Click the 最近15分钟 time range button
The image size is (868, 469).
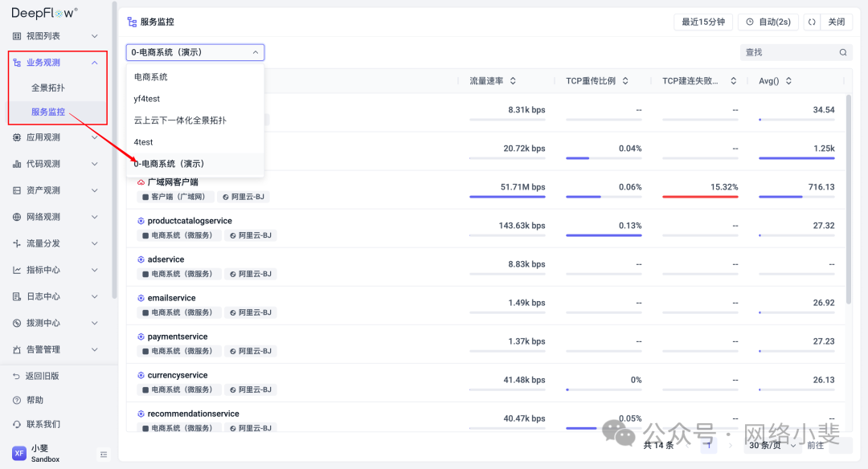click(x=702, y=22)
